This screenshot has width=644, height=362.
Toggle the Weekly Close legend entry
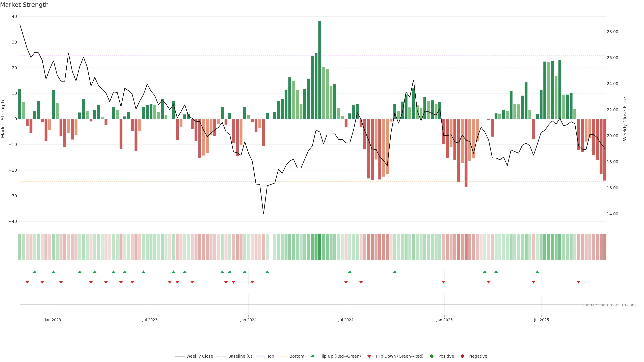pos(199,356)
